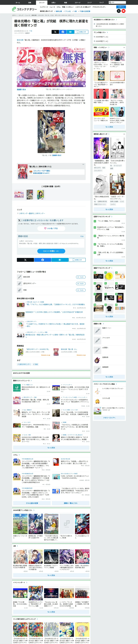Expand the 画像アクセスランキング heading chevron

(112, 268)
